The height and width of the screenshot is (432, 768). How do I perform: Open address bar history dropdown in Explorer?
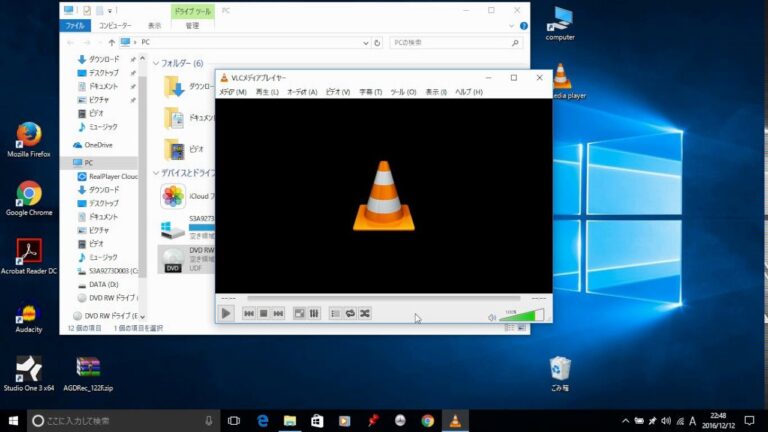click(365, 43)
